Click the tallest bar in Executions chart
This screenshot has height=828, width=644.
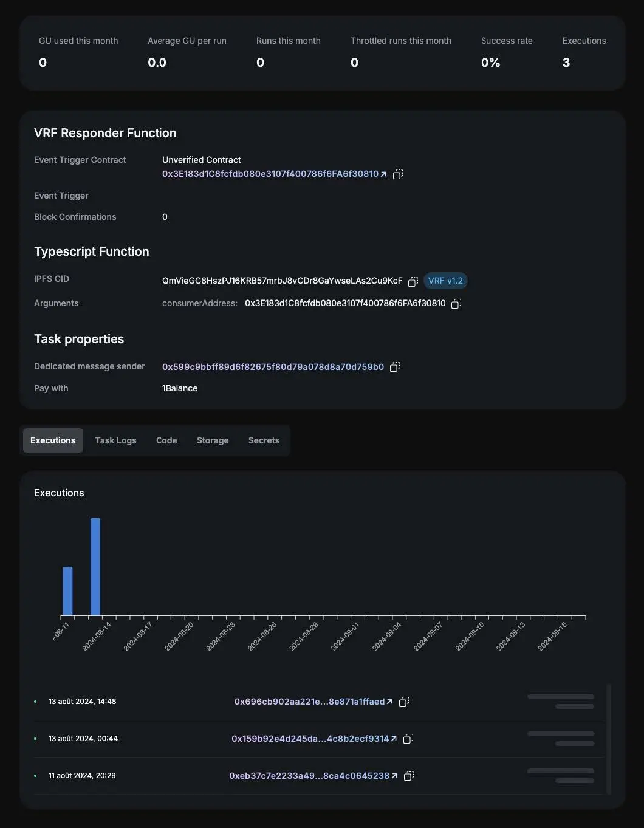coord(95,566)
